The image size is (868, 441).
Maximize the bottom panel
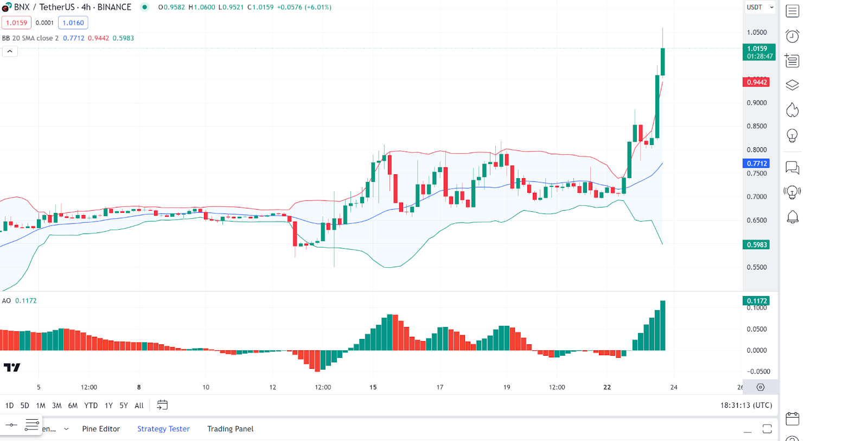767,429
